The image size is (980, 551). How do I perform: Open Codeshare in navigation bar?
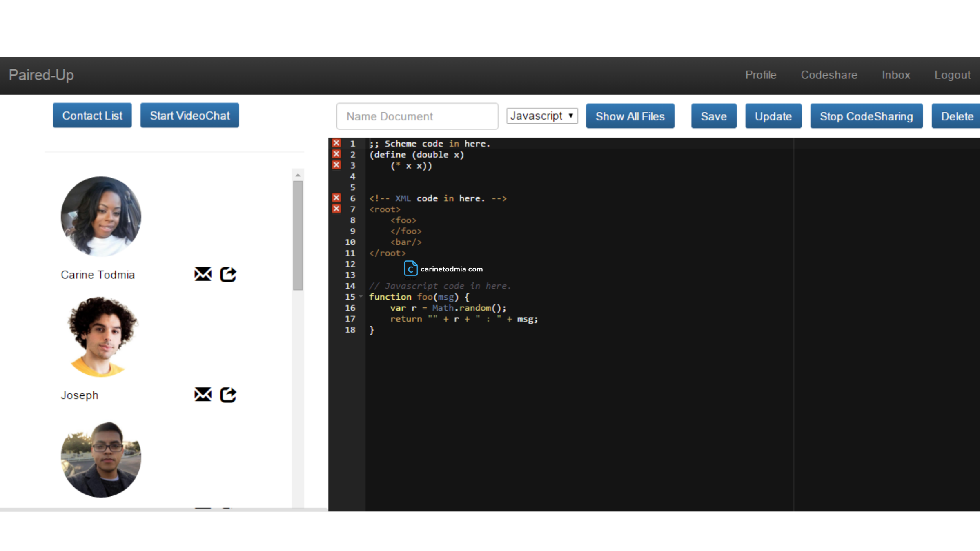[829, 75]
